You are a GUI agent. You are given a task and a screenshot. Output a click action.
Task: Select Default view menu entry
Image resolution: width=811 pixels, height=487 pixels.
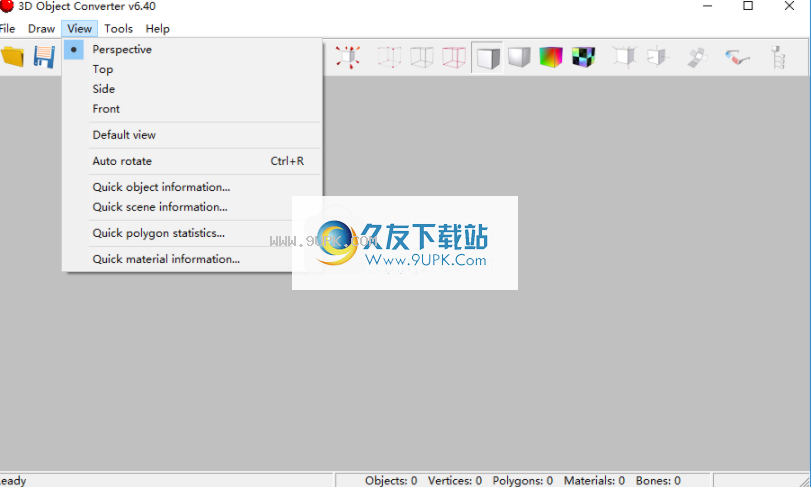click(x=192, y=135)
